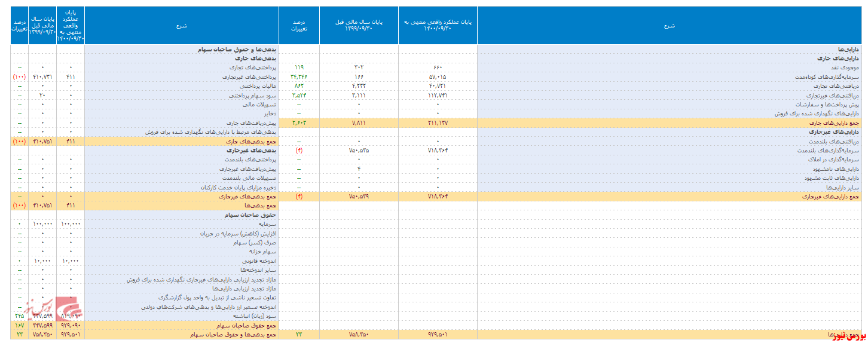Click the تسهیلات مالی بلندمدت label
The width and height of the screenshot is (868, 343).
coord(249,178)
